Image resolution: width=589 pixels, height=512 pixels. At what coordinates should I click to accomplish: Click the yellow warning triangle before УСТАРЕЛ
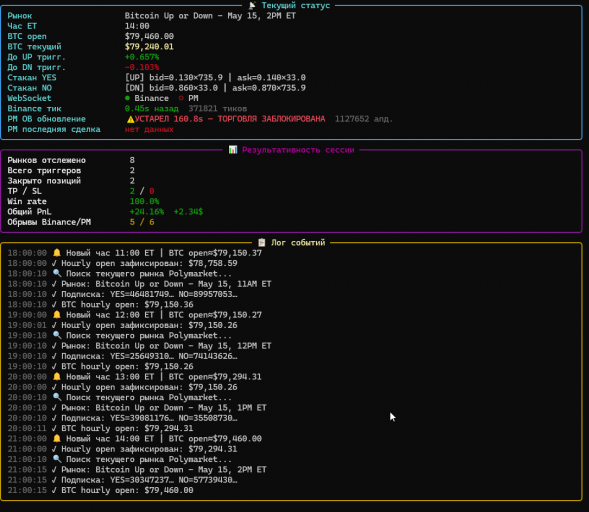click(130, 119)
